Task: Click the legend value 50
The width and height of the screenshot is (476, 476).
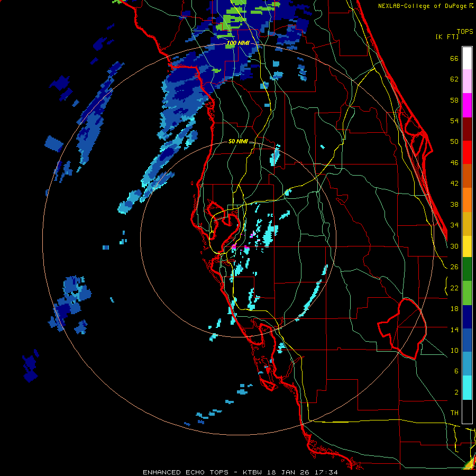Action: point(454,142)
